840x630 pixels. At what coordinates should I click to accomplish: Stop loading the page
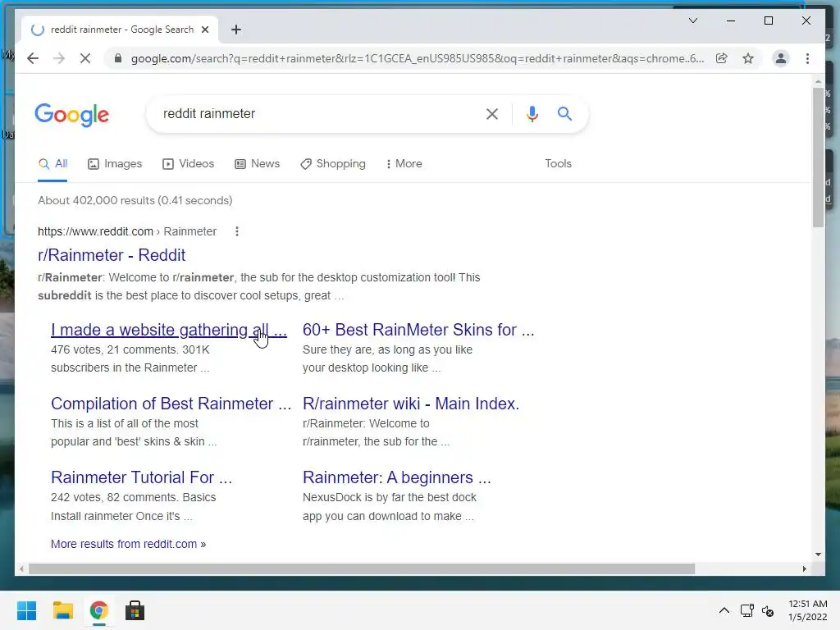pos(85,58)
